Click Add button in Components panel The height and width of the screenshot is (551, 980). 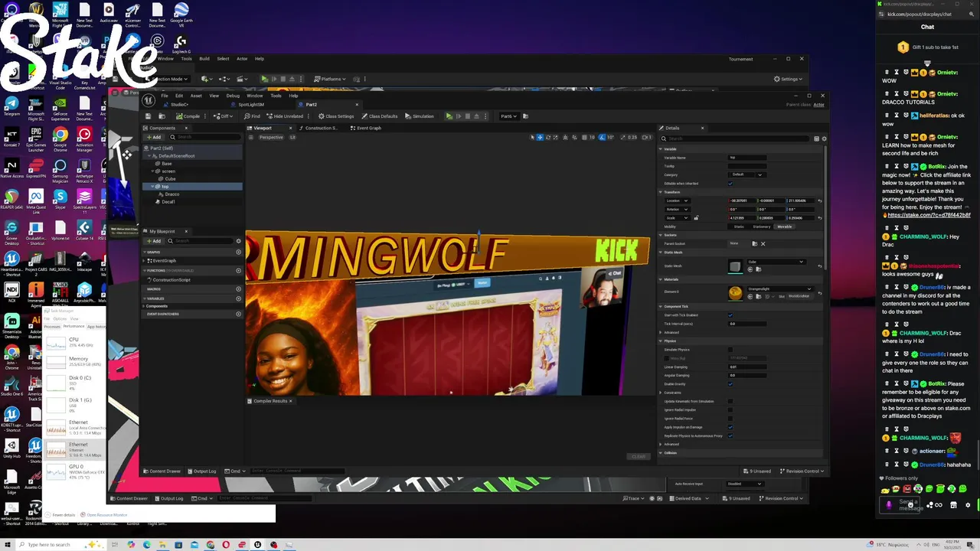point(153,137)
